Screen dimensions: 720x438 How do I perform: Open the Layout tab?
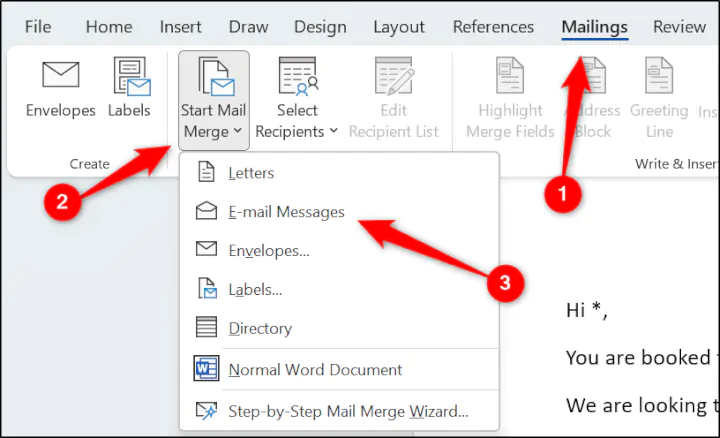pyautogui.click(x=399, y=27)
